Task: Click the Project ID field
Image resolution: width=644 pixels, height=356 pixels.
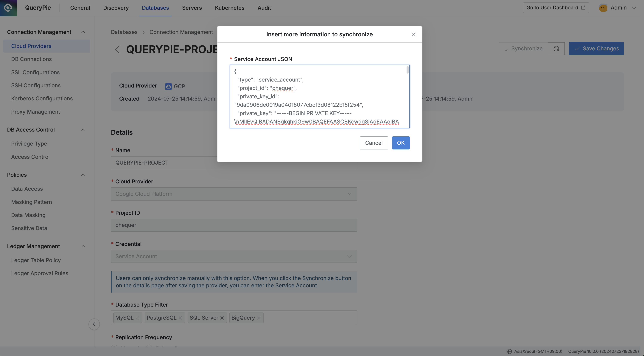Action: tap(234, 225)
